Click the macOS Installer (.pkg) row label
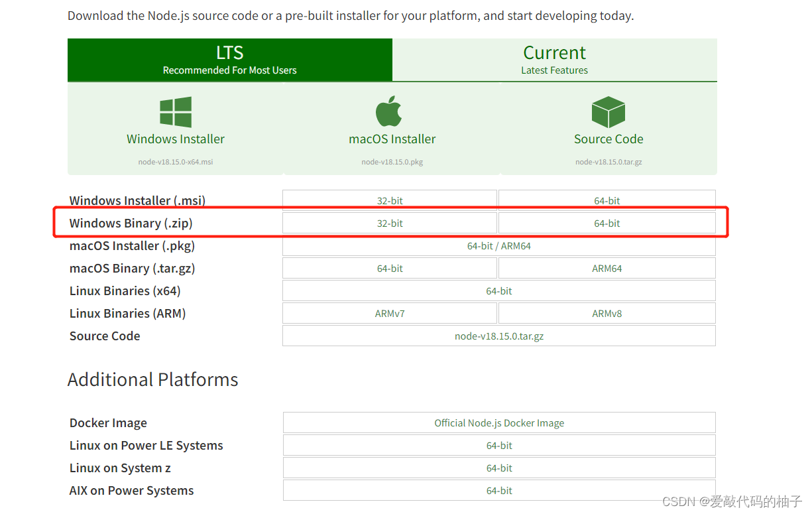Viewport: 812px width, 514px height. 132,246
